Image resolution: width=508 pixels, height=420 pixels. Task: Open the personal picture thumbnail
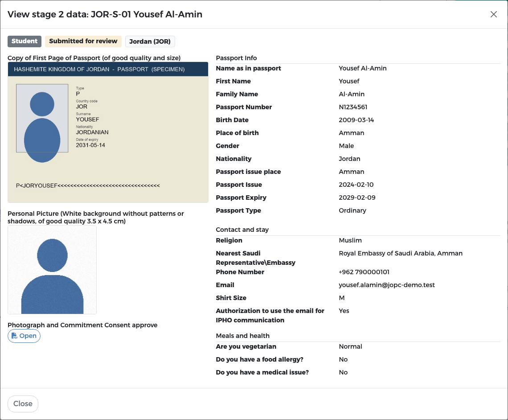tap(52, 270)
